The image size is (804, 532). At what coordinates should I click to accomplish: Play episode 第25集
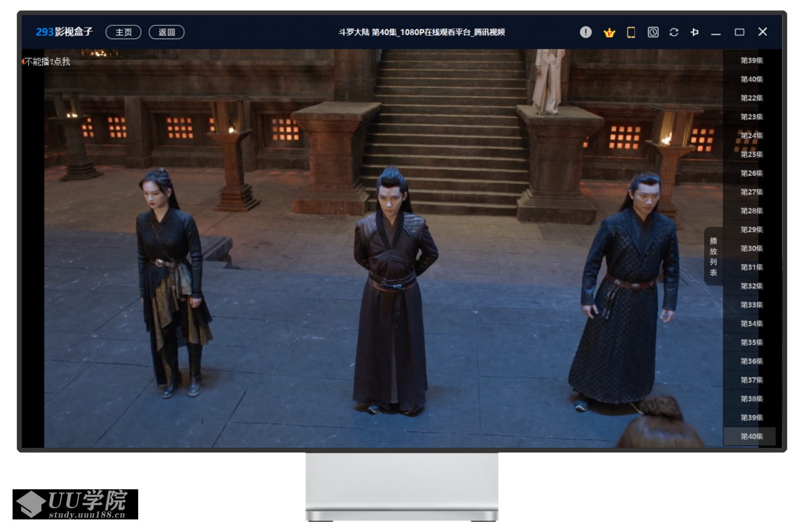(751, 155)
